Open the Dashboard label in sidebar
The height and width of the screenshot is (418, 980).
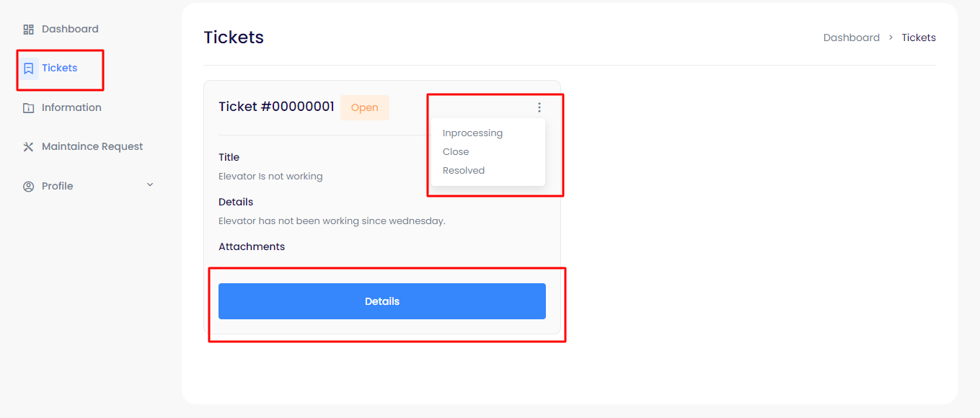click(70, 30)
